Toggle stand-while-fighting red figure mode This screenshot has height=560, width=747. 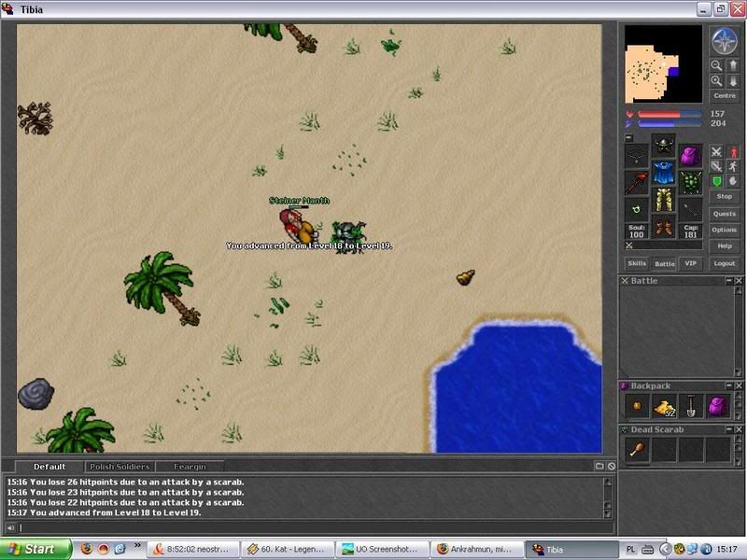tap(733, 152)
